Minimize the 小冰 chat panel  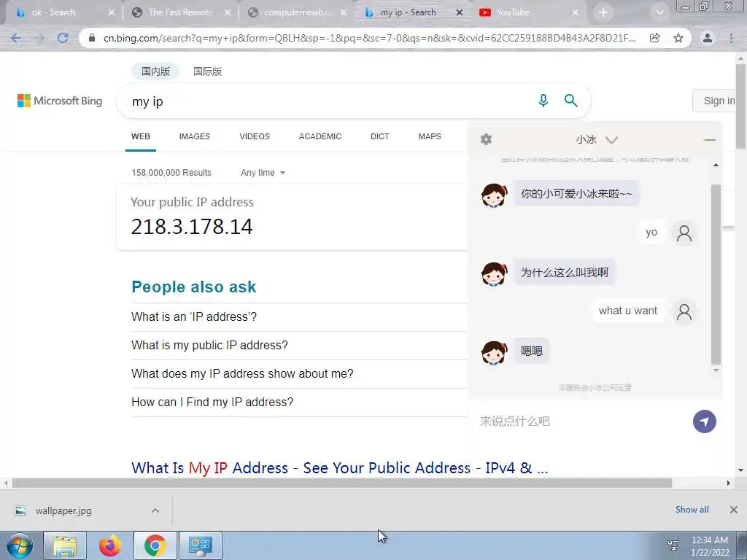pyautogui.click(x=709, y=139)
